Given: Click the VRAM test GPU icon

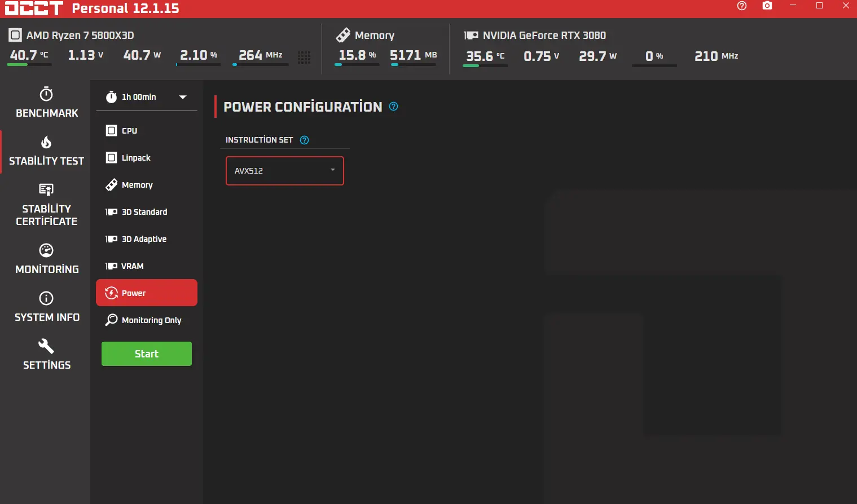Looking at the screenshot, I should pyautogui.click(x=112, y=266).
